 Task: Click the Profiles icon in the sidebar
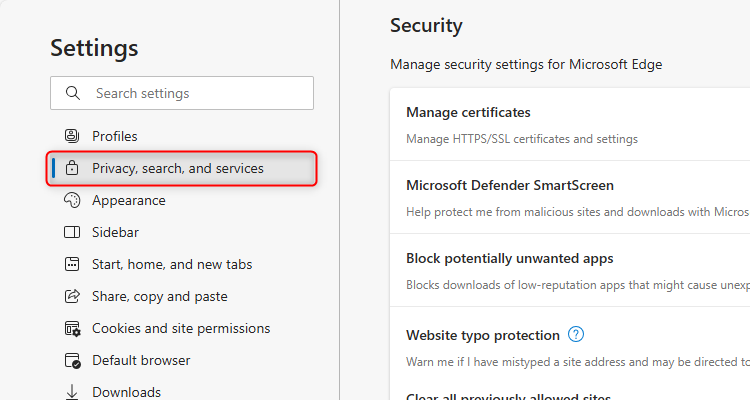pyautogui.click(x=71, y=136)
